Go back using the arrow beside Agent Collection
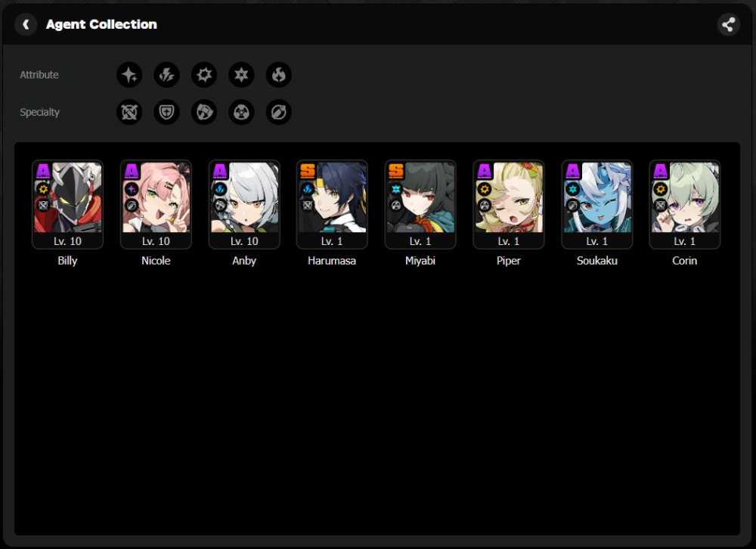 tap(26, 24)
